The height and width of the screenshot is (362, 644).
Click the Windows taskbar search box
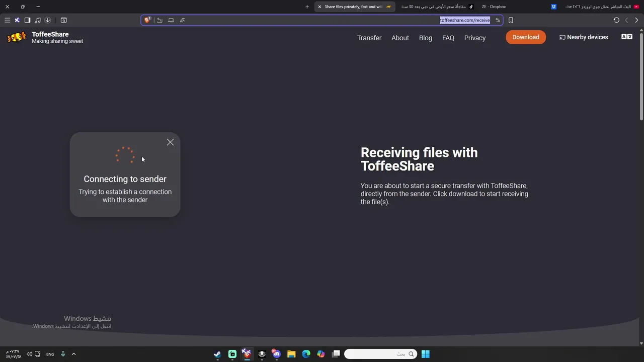[x=381, y=354]
